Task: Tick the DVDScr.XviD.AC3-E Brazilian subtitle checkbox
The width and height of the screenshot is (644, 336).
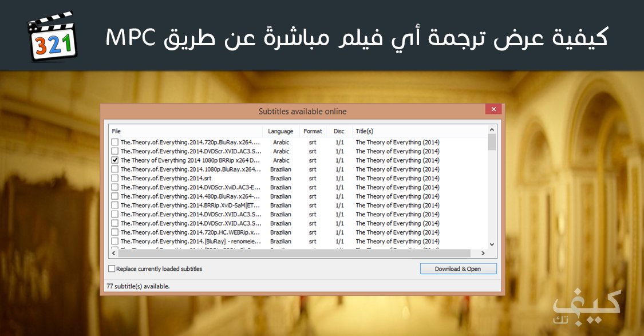Action: coord(115,187)
